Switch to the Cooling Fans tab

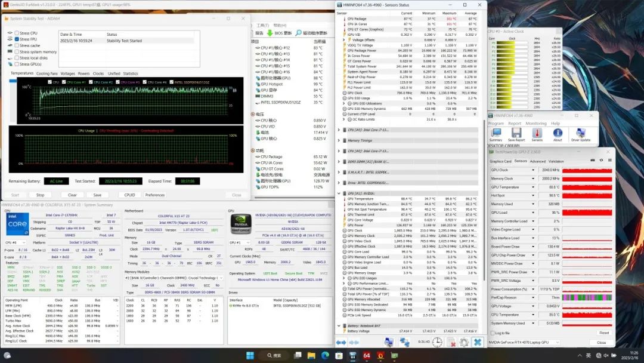click(x=47, y=73)
